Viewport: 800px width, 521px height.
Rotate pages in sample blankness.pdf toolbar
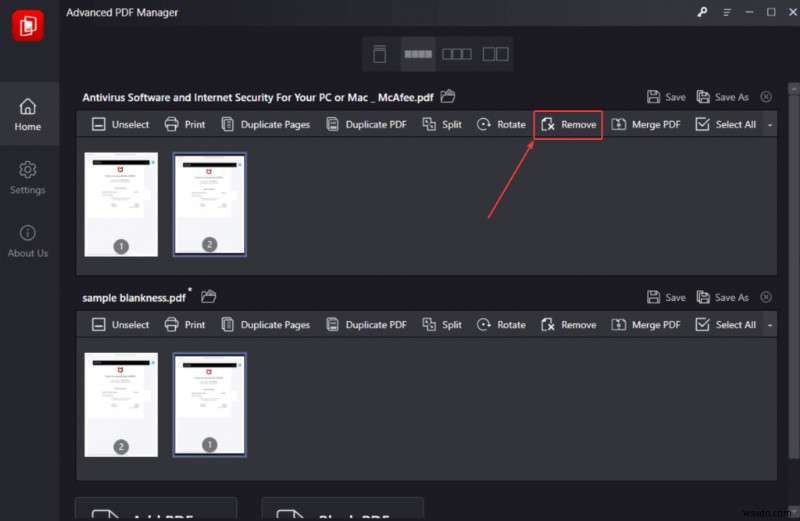coord(501,325)
